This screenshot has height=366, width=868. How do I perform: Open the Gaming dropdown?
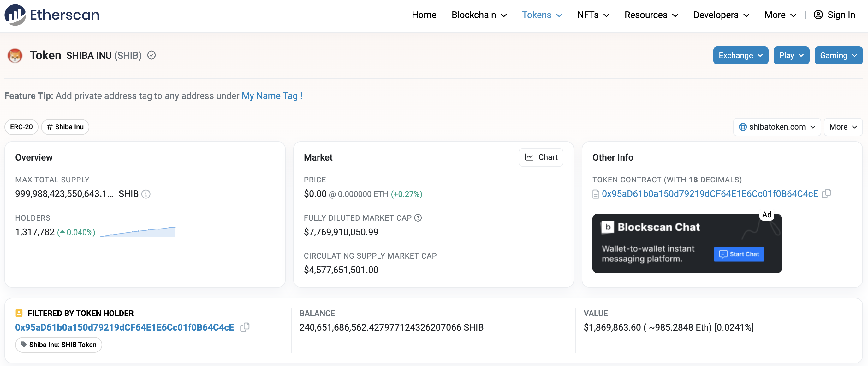(838, 55)
